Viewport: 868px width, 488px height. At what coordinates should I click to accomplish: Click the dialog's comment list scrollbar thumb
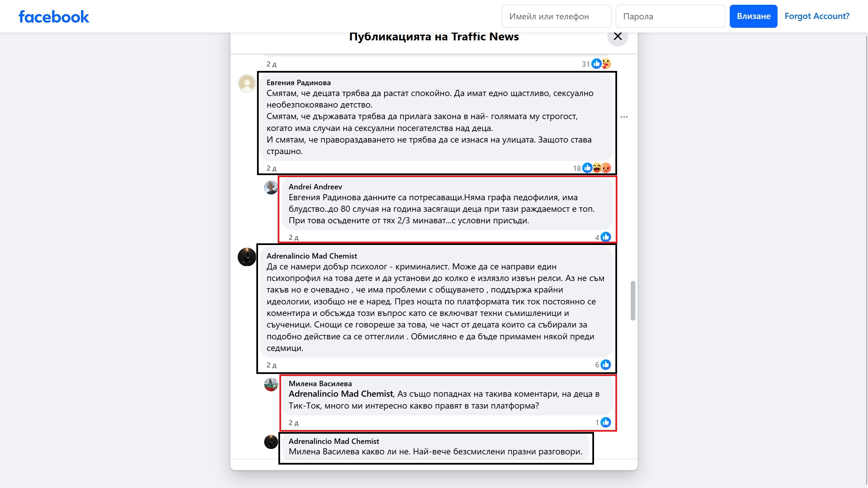(633, 300)
